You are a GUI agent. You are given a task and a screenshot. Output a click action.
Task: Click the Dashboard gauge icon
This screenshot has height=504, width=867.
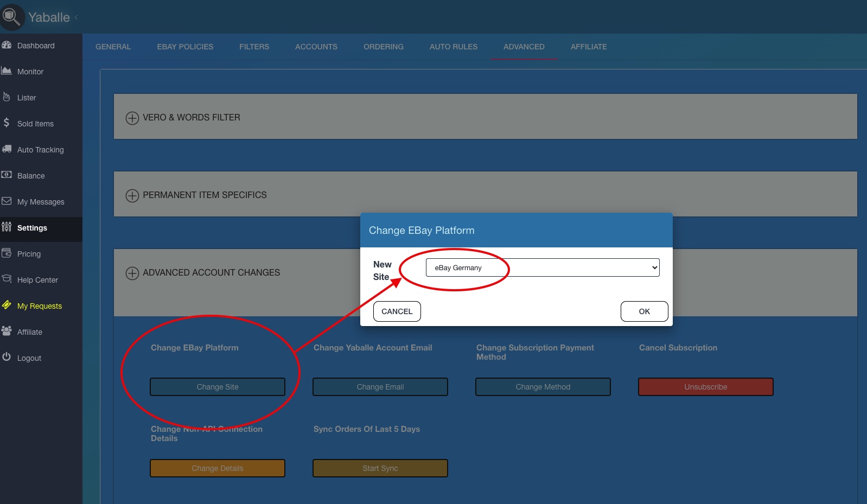tap(7, 45)
